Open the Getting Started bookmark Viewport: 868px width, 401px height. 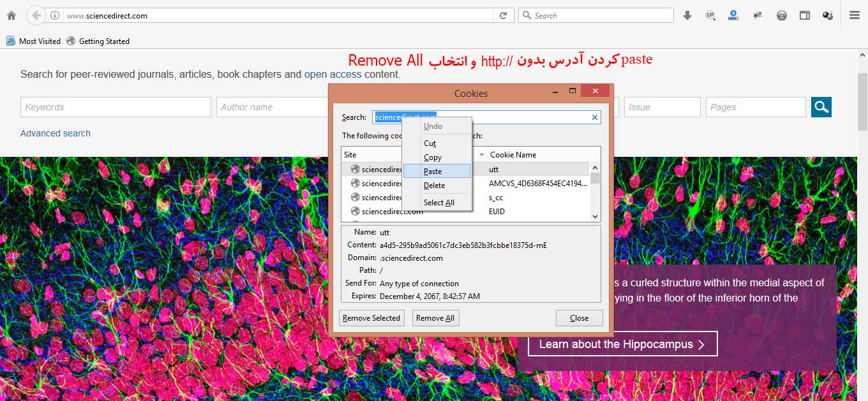tap(98, 41)
